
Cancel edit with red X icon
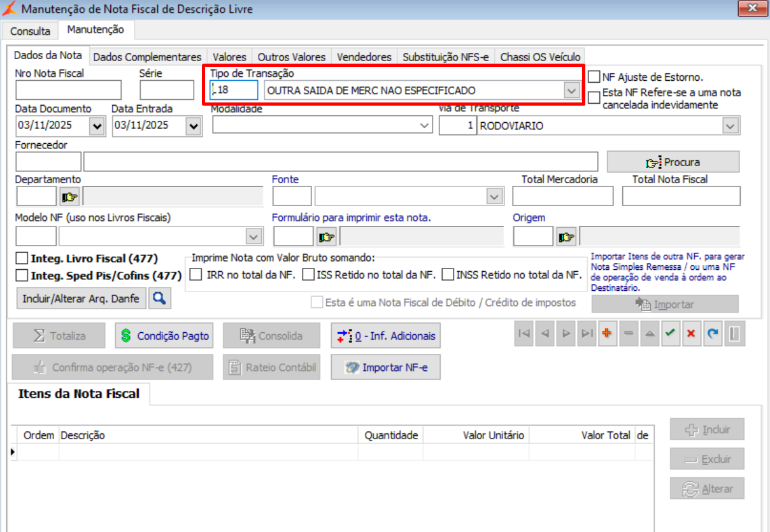(691, 335)
